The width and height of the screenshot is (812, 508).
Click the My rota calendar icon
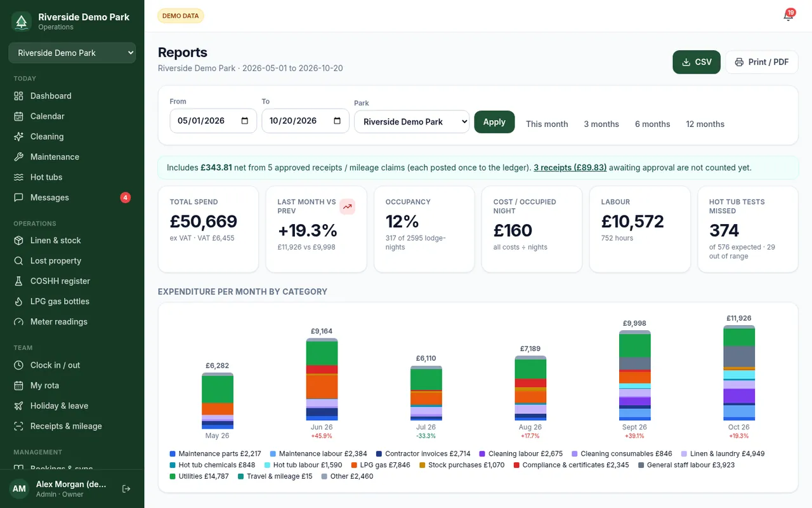tap(18, 385)
